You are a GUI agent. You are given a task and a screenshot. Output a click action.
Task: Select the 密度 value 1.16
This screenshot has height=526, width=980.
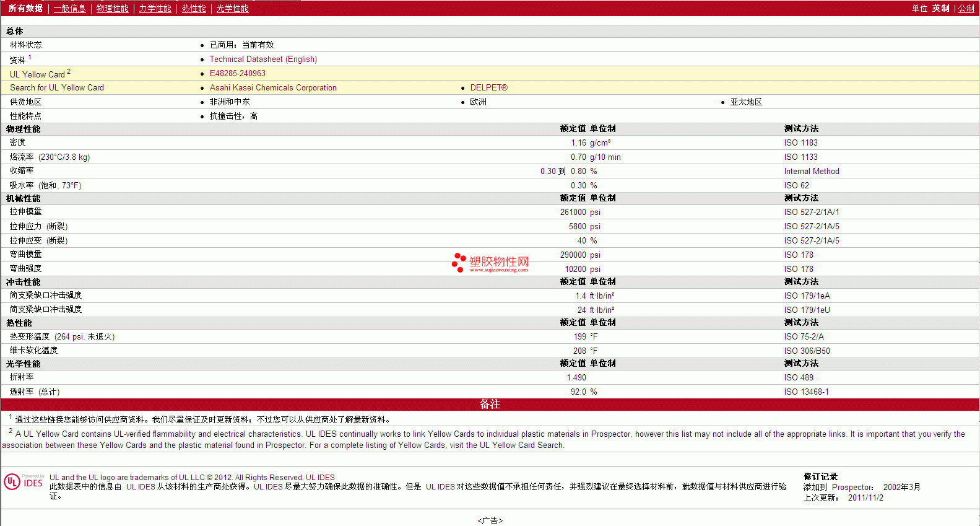(x=578, y=142)
